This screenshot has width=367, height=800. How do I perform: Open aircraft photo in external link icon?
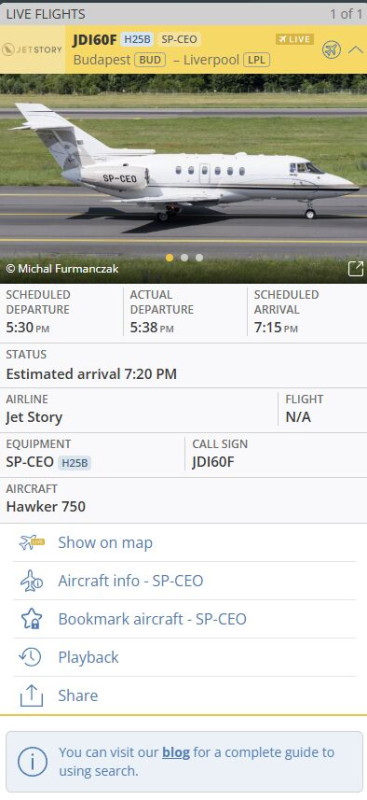(355, 268)
